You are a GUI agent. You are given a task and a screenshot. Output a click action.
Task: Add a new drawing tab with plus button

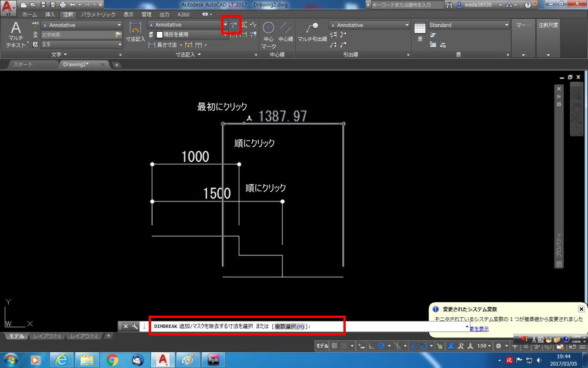116,65
